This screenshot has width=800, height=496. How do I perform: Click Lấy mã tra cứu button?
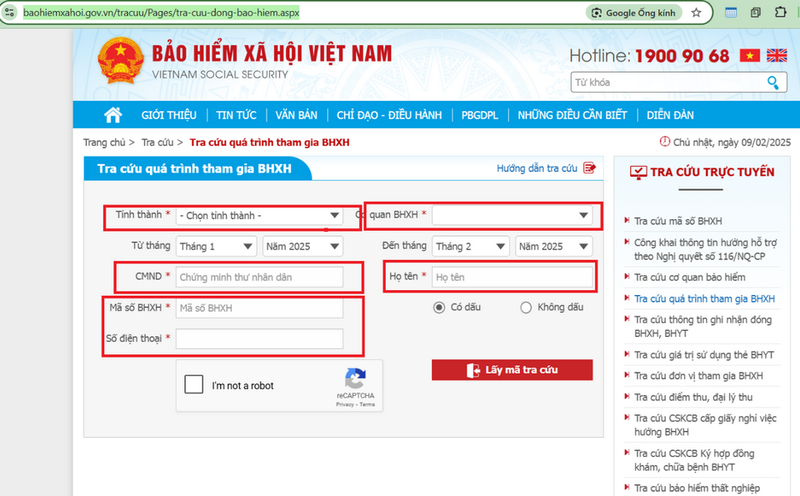512,370
